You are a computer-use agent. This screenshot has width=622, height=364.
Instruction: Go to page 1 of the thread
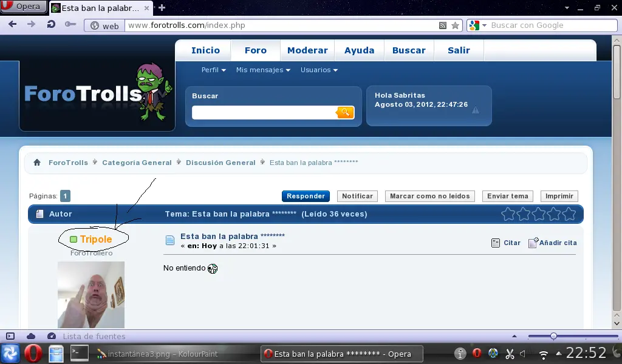[x=65, y=196]
